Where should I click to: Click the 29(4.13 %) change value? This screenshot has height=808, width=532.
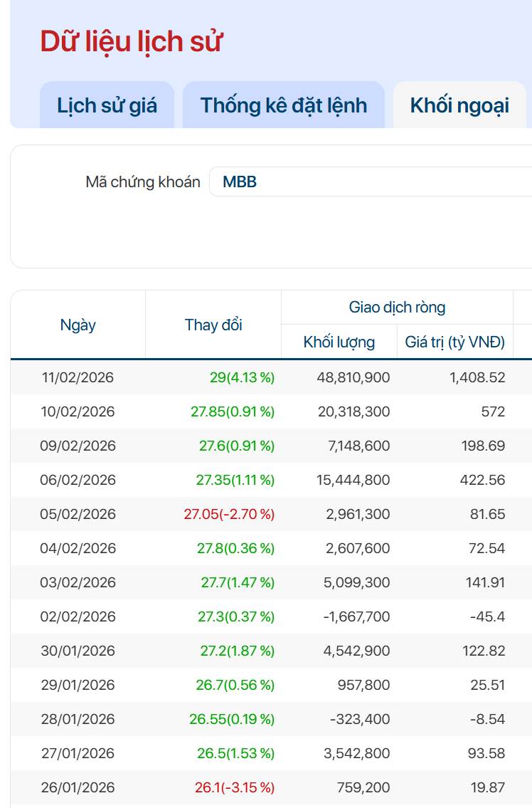(x=242, y=377)
